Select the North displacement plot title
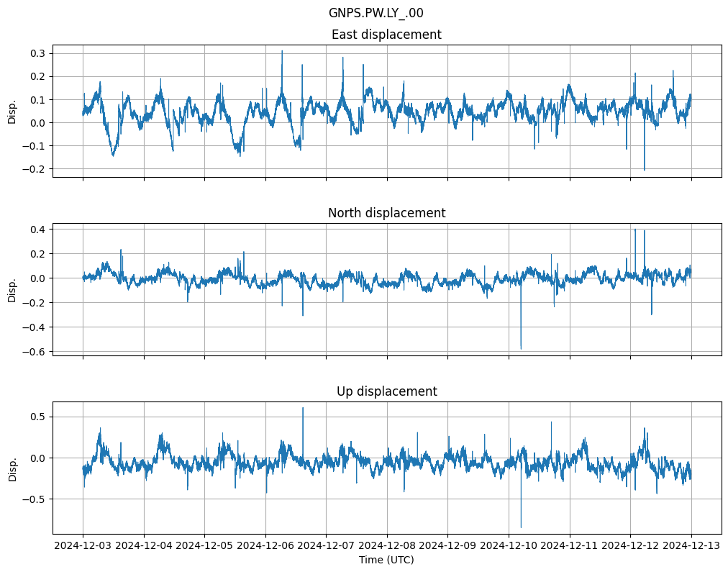Viewport: 728px width, 572px height. (x=386, y=213)
